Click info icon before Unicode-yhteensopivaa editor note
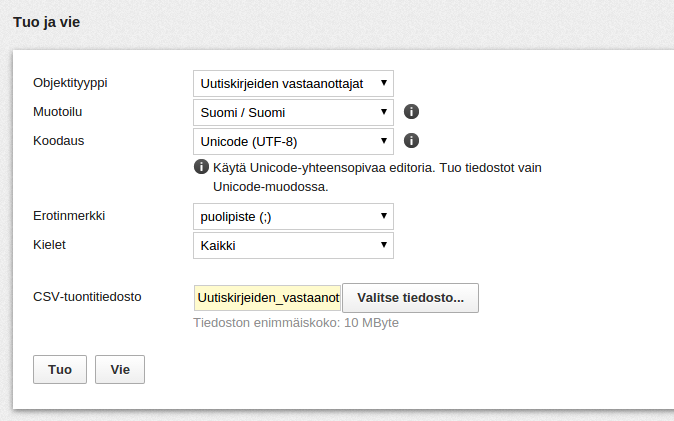The height and width of the screenshot is (421, 674). [x=201, y=167]
